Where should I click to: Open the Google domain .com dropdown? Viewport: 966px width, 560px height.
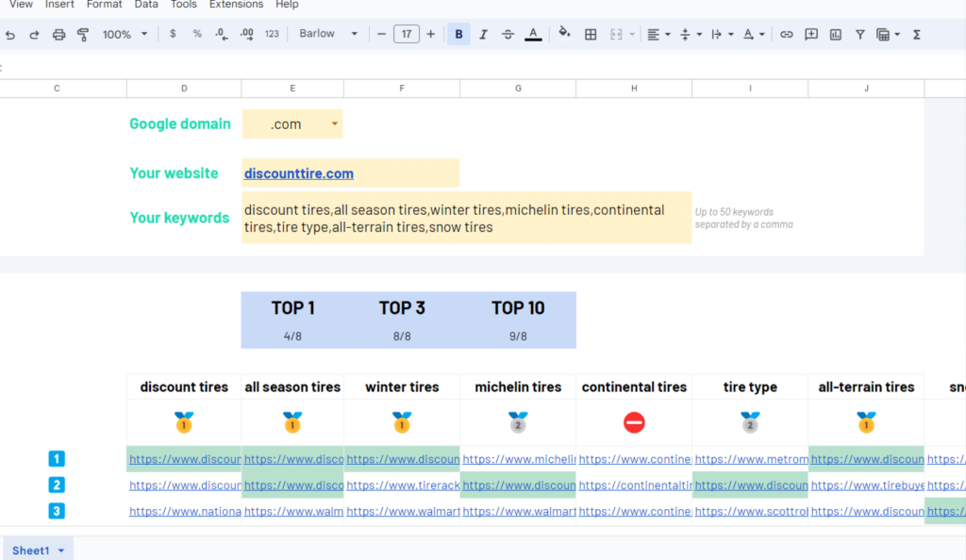click(334, 124)
